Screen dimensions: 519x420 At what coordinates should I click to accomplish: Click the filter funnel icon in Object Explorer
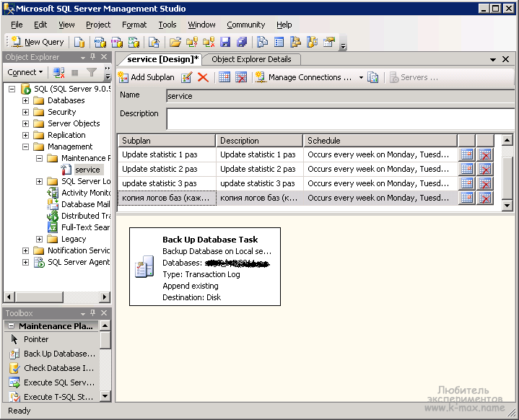[x=92, y=72]
